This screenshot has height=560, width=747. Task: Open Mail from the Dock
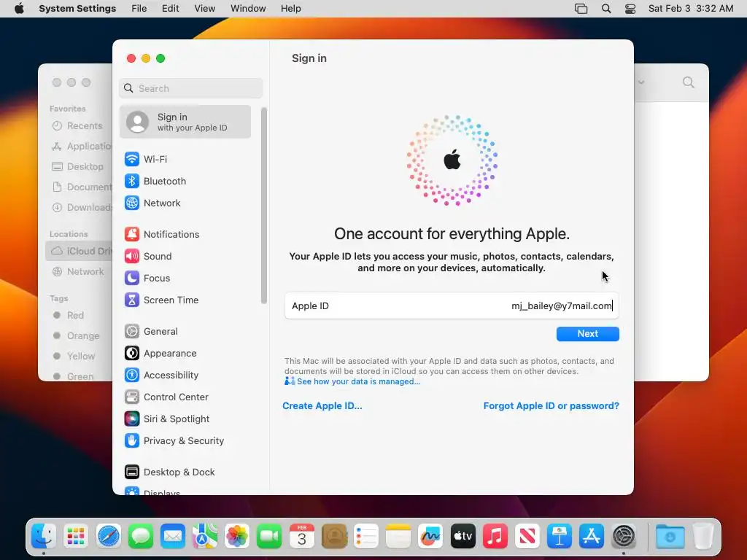click(172, 537)
